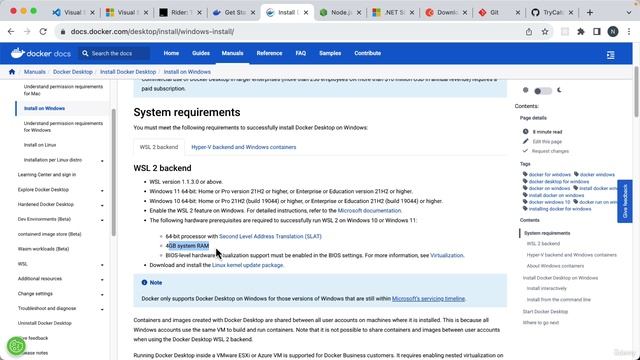Open the Virtualization link
Viewport: 640px width, 360px height.
coord(447,255)
